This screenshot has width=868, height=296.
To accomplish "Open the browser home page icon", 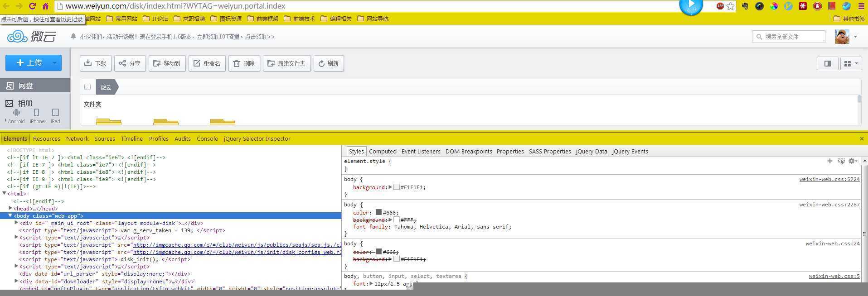I will (x=45, y=6).
